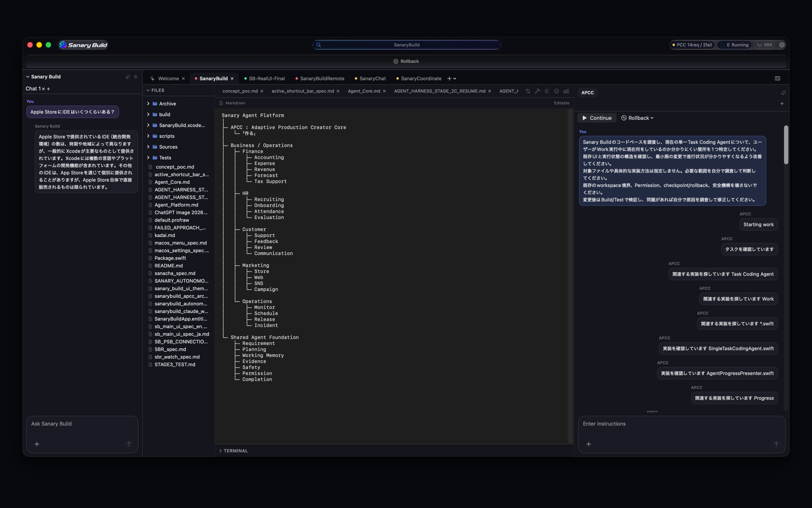Screen dimensions: 812x508
Task: Expand the Archive folder
Action: (x=148, y=104)
